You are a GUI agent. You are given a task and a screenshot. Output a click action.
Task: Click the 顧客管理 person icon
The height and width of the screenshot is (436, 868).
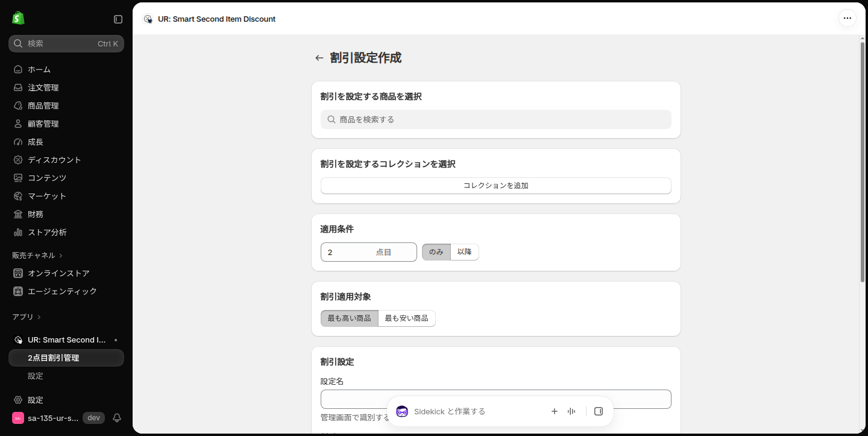(18, 124)
